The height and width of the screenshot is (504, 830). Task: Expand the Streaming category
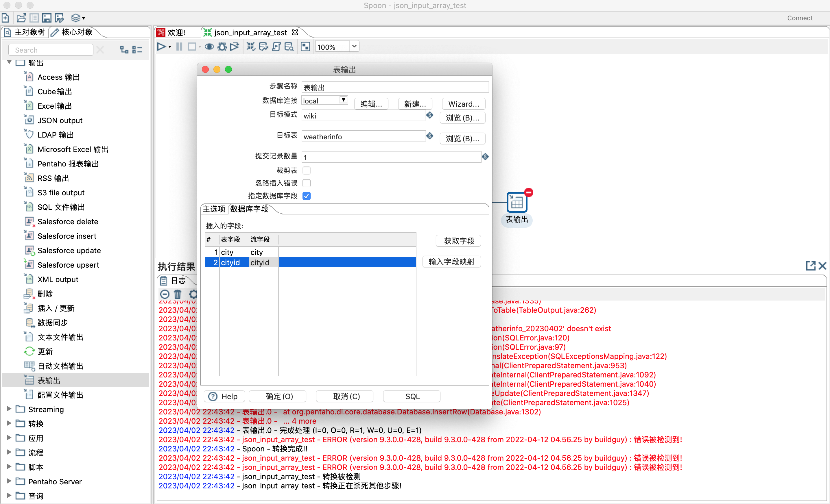8,409
